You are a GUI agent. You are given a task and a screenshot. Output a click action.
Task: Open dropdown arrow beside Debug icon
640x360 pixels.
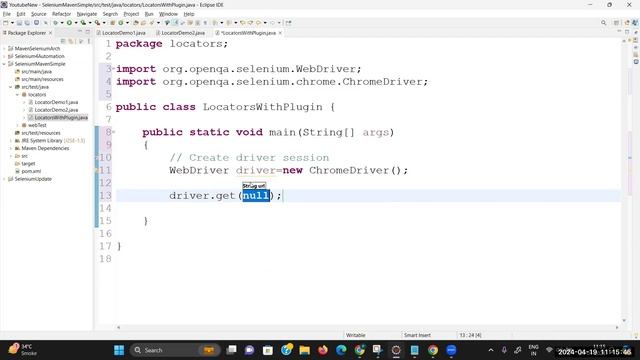62,23
